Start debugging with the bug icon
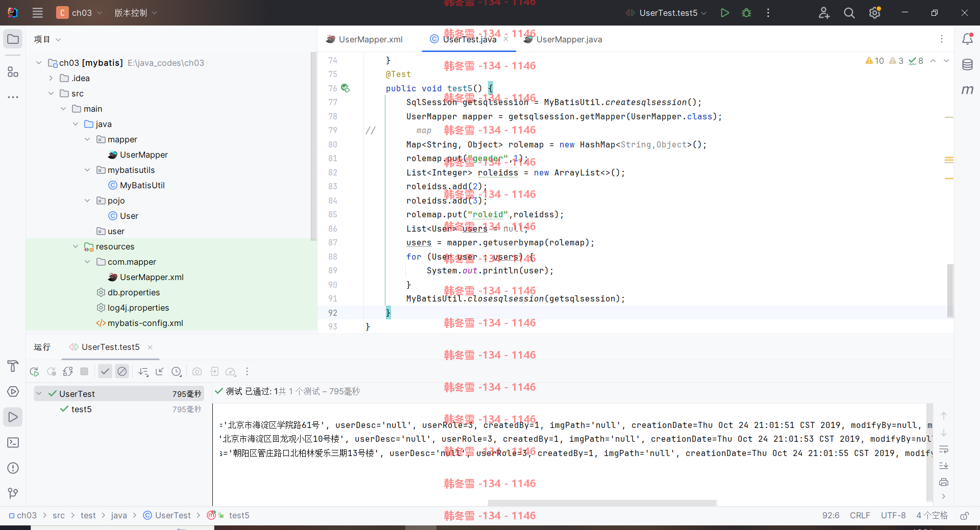 pyautogui.click(x=746, y=13)
